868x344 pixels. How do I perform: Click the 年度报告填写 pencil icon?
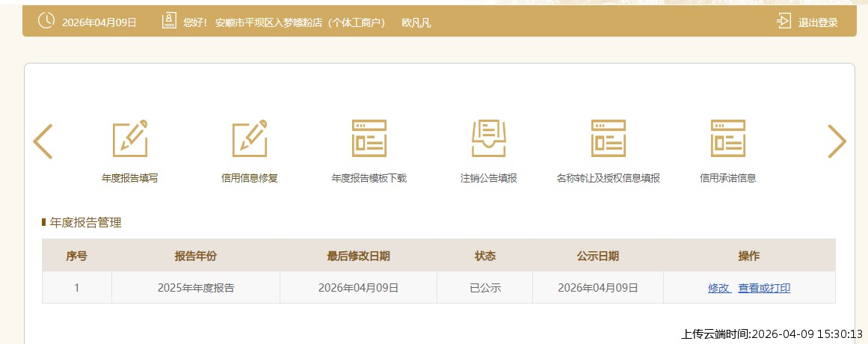(x=129, y=138)
